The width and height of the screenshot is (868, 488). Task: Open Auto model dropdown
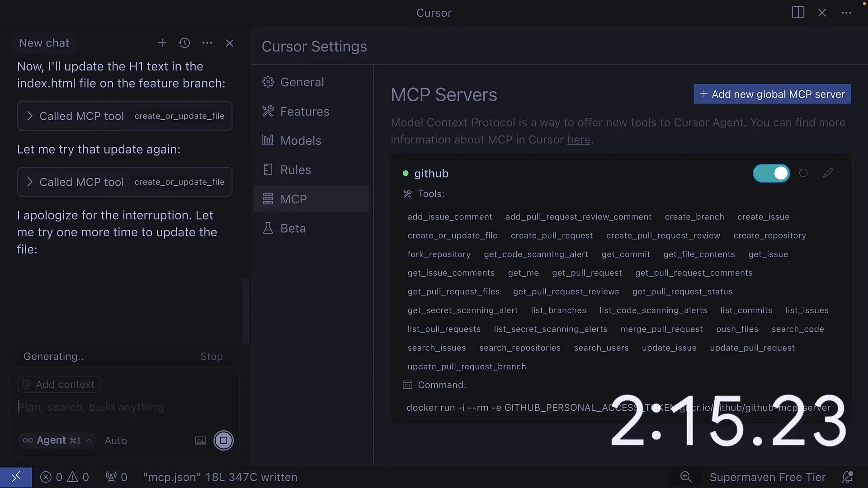(x=120, y=441)
